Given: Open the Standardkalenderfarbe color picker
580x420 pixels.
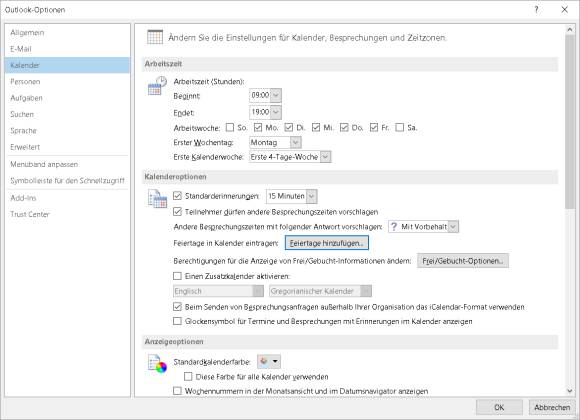Looking at the screenshot, I should [269, 361].
